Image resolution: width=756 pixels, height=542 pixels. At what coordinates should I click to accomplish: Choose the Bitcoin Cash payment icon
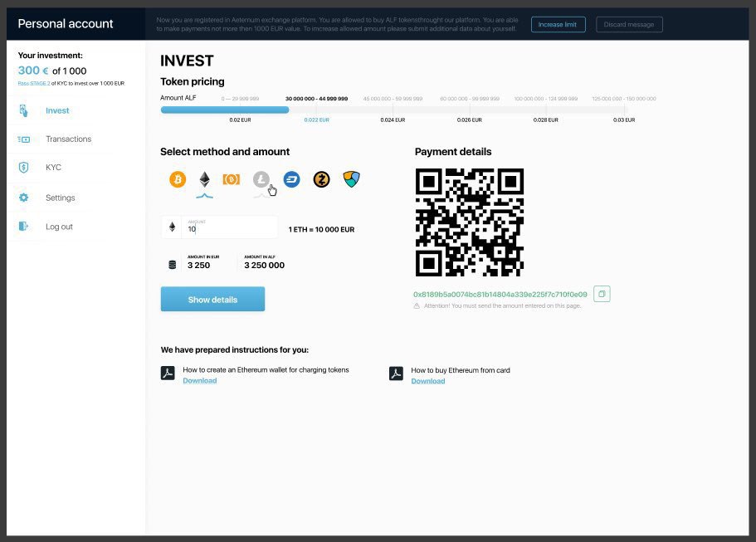point(232,179)
